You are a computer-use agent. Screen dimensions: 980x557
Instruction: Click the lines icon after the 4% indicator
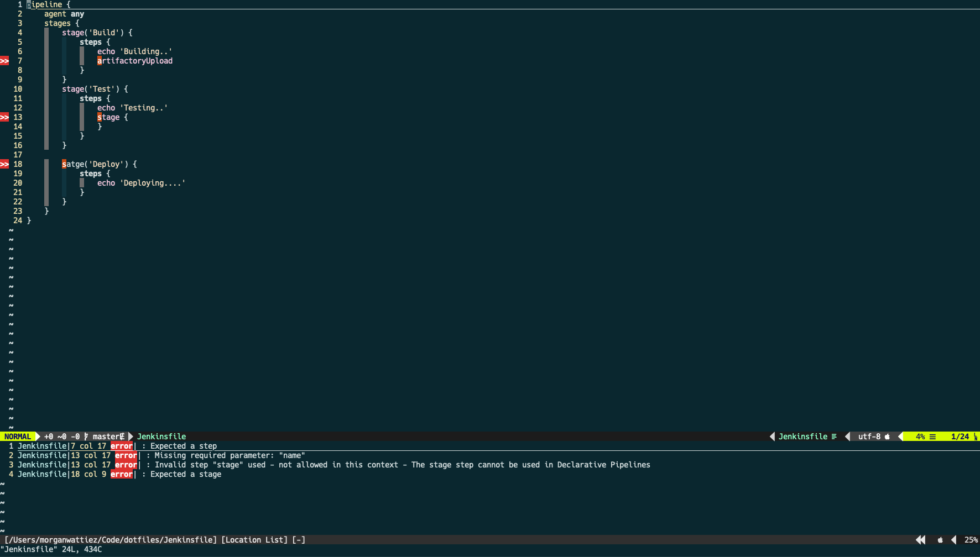(x=932, y=437)
